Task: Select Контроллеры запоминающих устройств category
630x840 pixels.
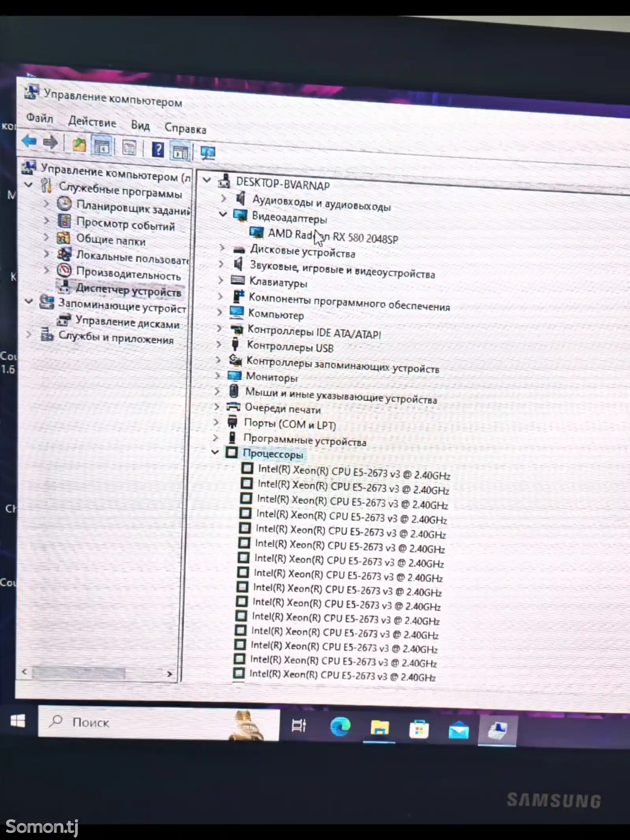Action: click(x=343, y=365)
